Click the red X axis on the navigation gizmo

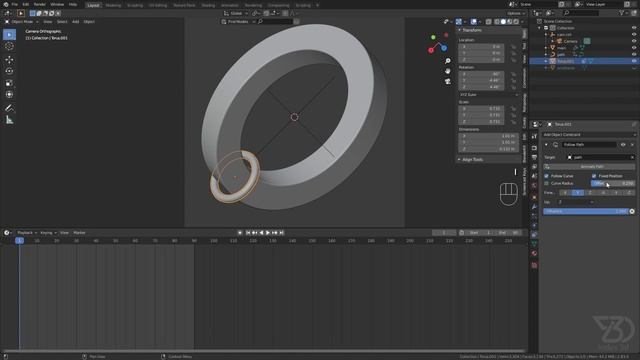pyautogui.click(x=431, y=50)
